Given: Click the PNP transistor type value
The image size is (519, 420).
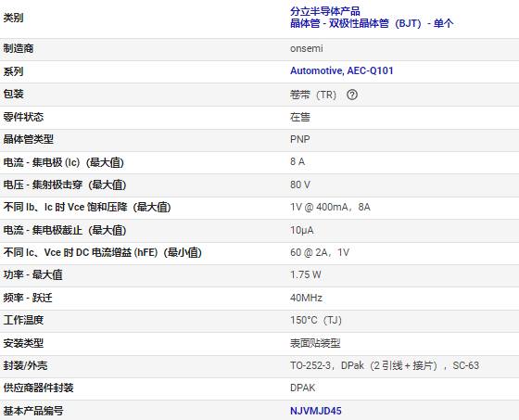Looking at the screenshot, I should (x=300, y=139).
